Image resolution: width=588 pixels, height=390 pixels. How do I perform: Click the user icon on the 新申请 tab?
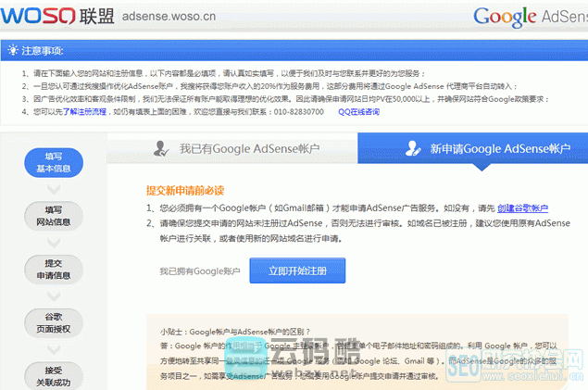(413, 148)
